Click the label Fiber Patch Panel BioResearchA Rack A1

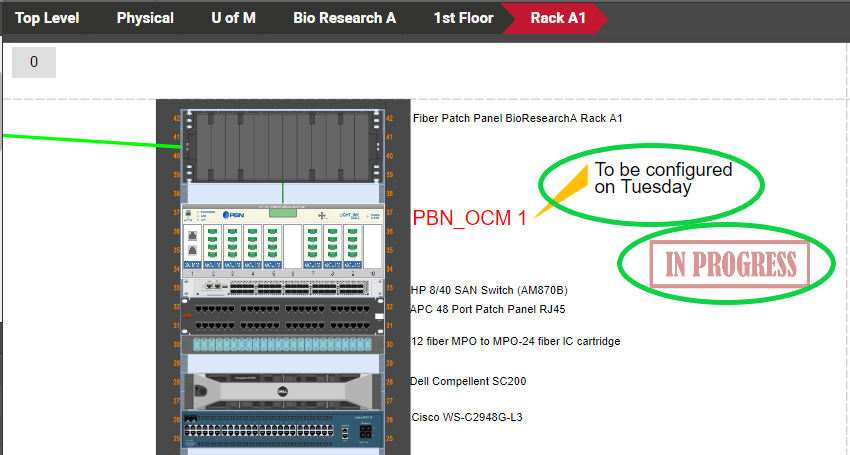coord(518,118)
